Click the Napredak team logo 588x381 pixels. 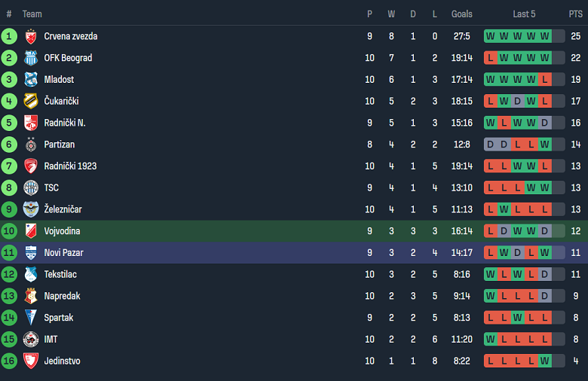[31, 296]
